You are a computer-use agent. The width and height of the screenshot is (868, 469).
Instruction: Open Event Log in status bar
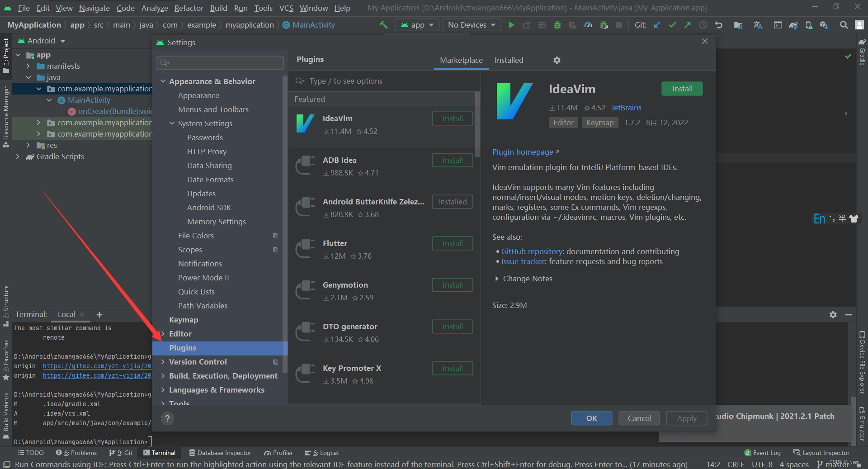point(763,453)
